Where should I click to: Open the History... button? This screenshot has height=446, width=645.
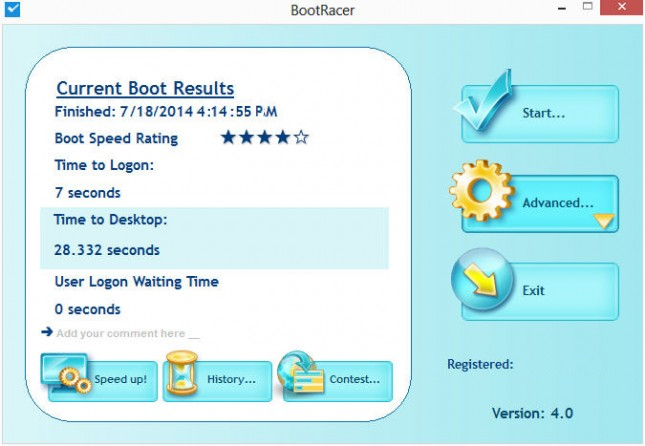[x=217, y=381]
